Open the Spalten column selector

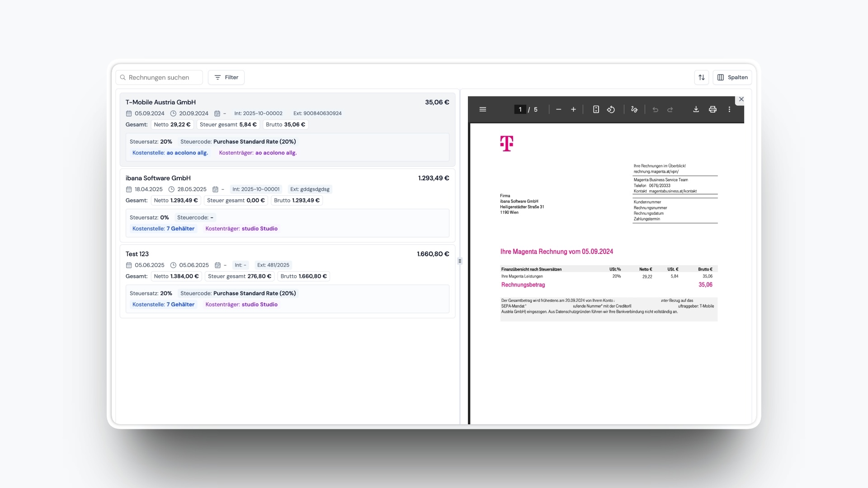732,77
